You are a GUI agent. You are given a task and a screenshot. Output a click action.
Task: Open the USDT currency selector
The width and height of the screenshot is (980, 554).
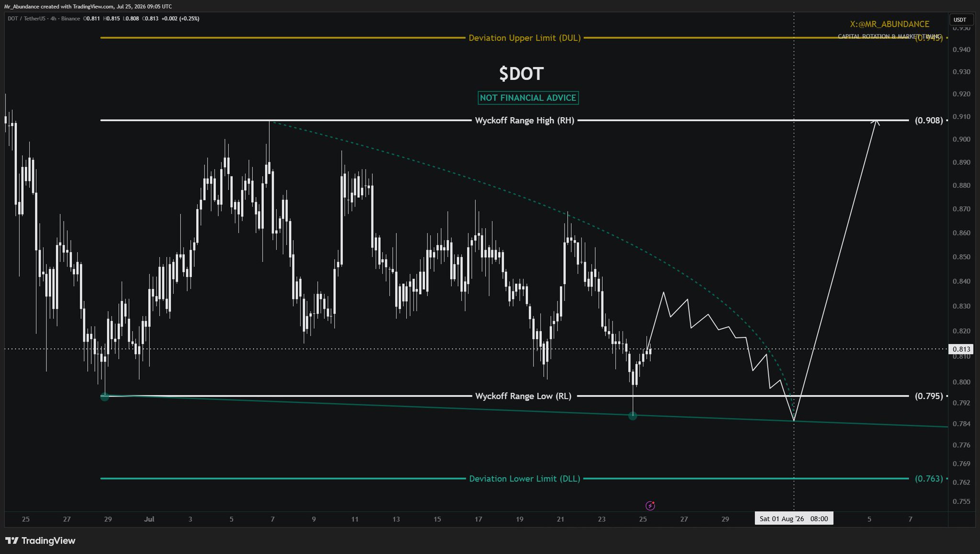960,20
